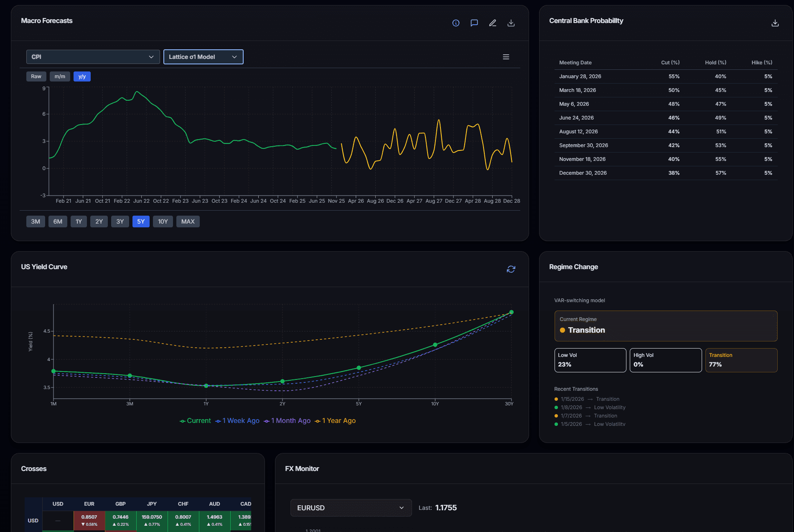Open the Lattice σ1 Model selector
794x532 pixels.
[204, 57]
